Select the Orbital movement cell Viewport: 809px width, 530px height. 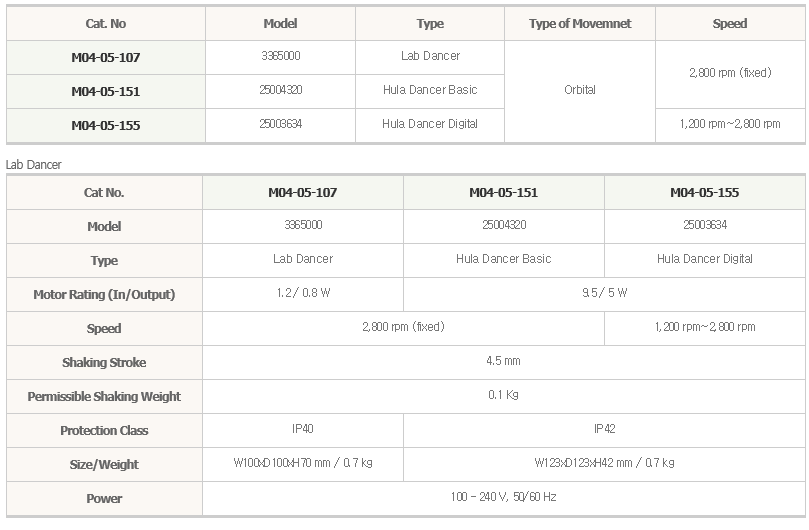click(x=580, y=90)
